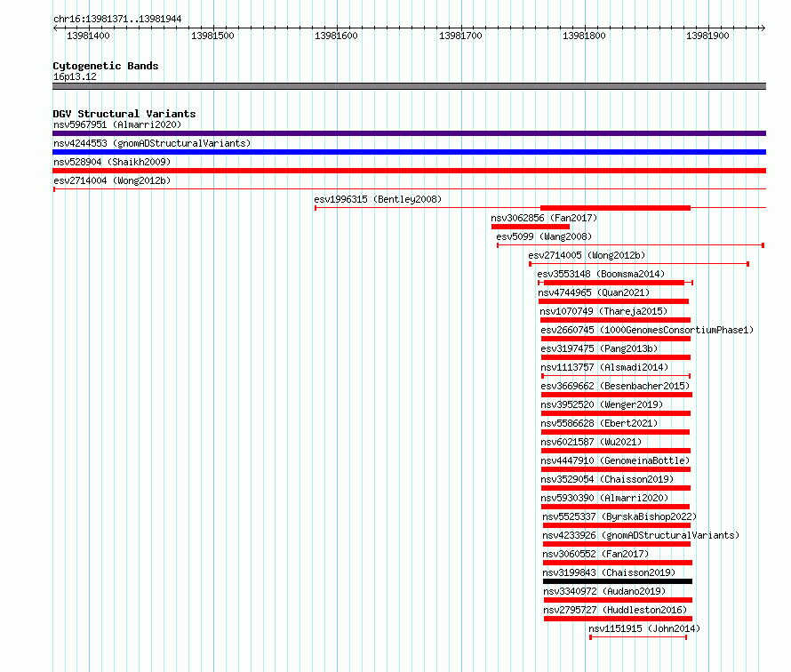Click ruler position 13981900
Viewport: 791px width, 672px height.
[x=707, y=36]
